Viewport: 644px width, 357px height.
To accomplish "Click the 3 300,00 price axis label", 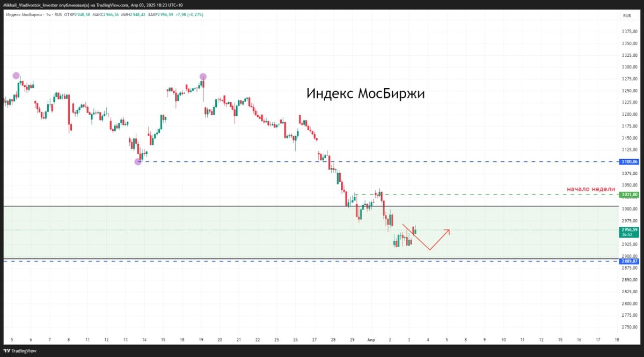I will point(629,67).
